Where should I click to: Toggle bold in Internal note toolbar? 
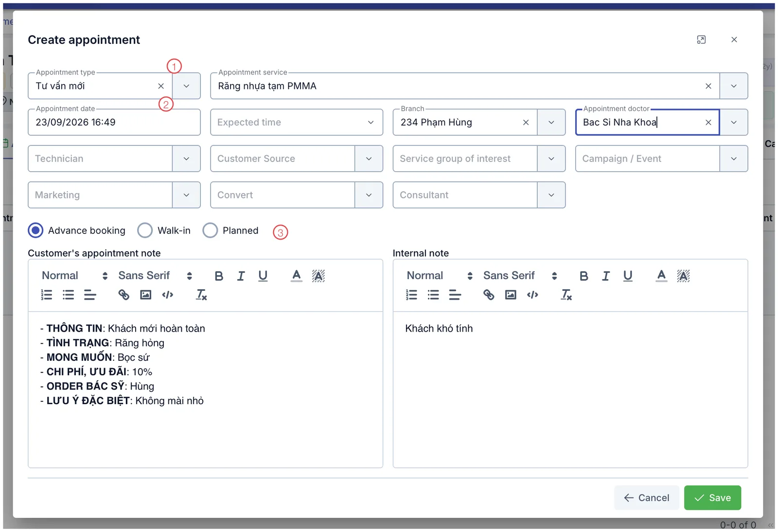(584, 276)
